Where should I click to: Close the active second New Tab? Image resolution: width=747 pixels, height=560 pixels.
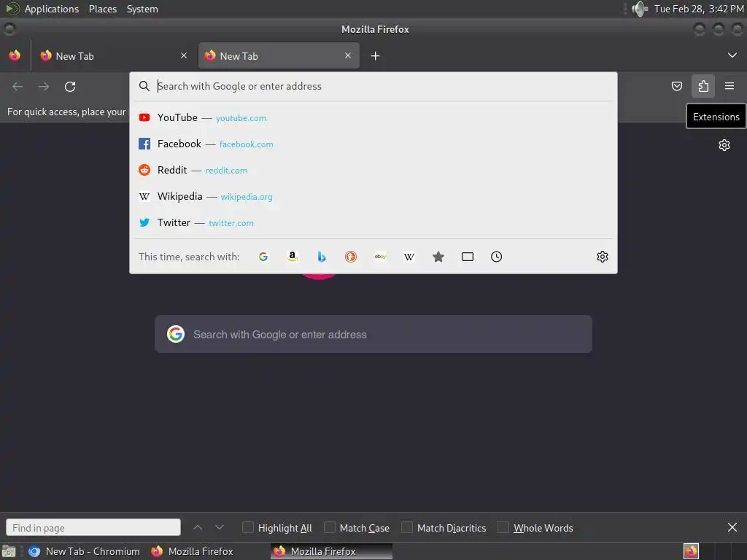point(348,55)
